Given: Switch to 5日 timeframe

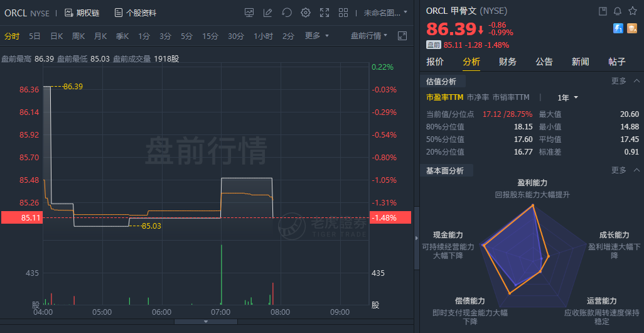Looking at the screenshot, I should pyautogui.click(x=35, y=36).
